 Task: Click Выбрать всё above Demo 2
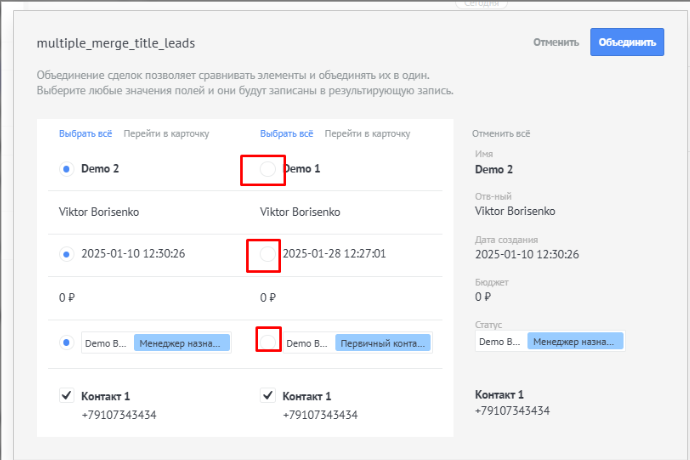click(x=84, y=134)
